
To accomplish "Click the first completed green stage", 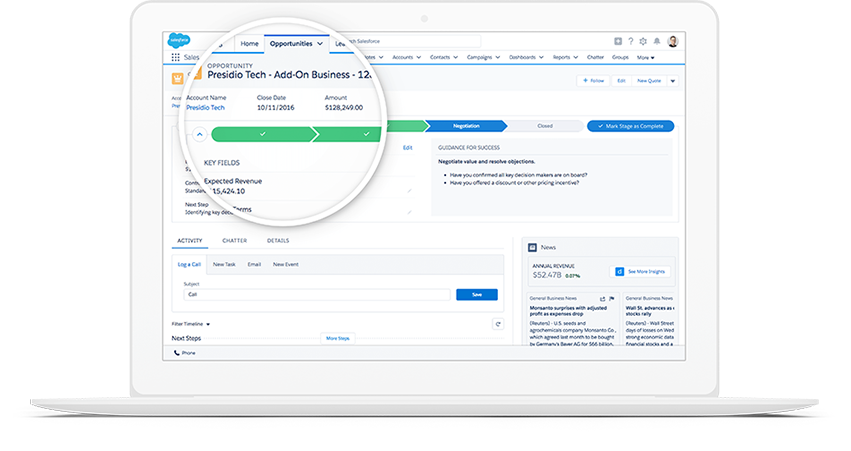I will tap(263, 134).
